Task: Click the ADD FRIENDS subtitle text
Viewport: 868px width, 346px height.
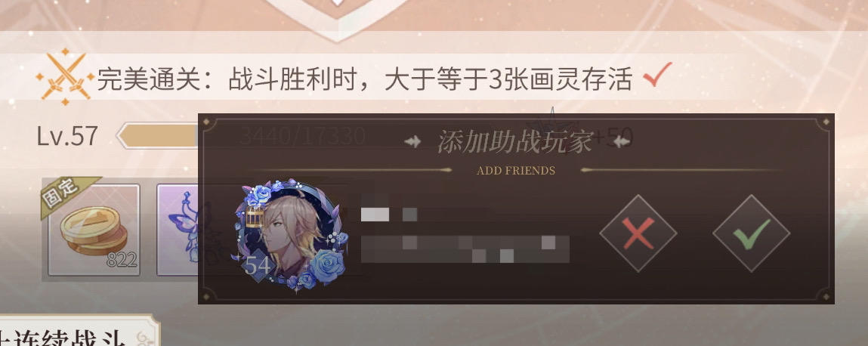Action: point(516,171)
